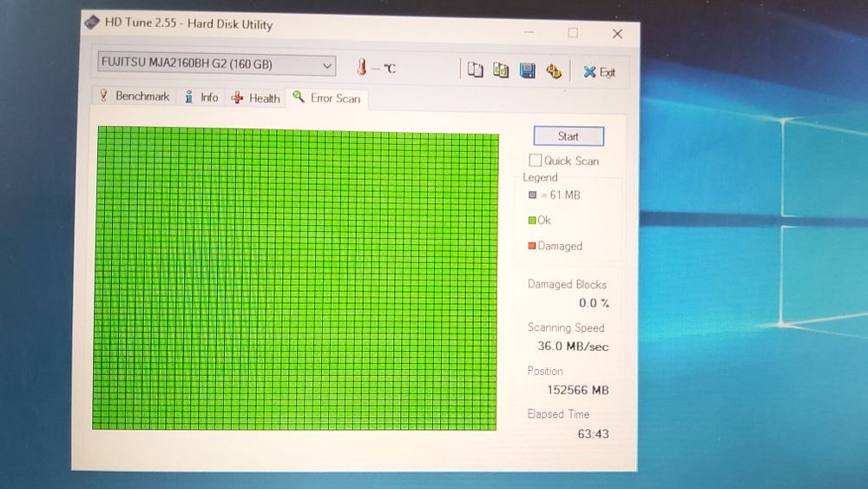
Task: Open the Info tab
Action: coord(201,97)
